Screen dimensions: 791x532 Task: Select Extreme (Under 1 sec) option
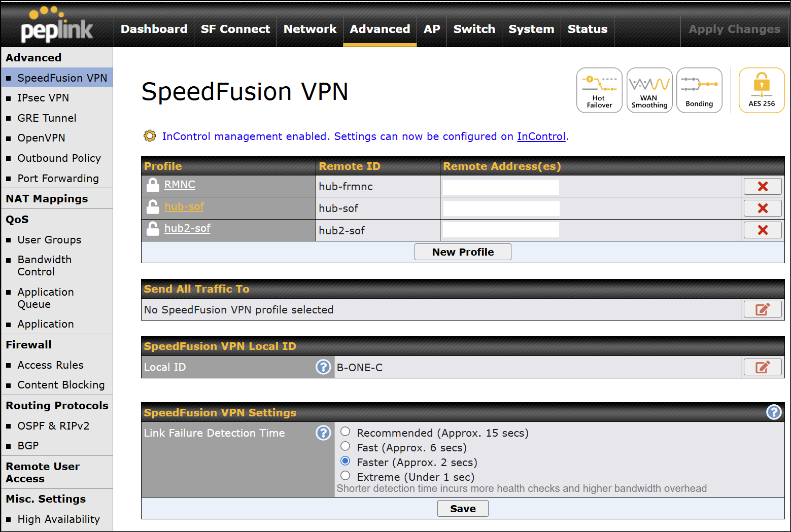(x=346, y=476)
